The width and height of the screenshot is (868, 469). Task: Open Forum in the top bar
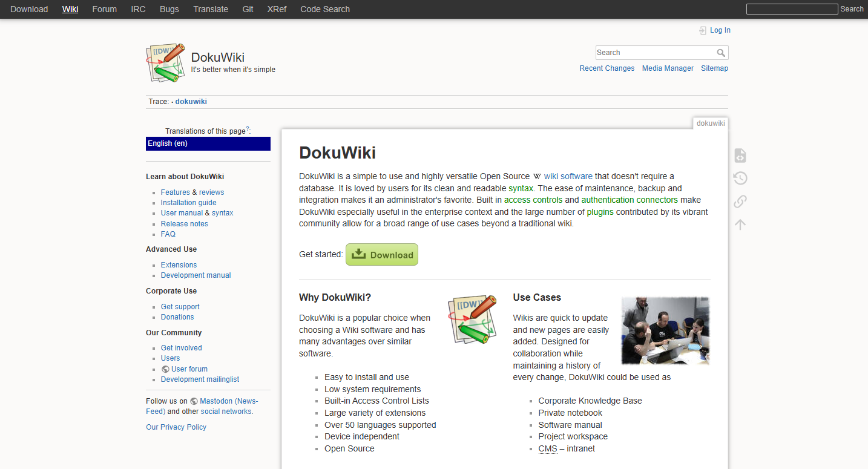point(105,9)
